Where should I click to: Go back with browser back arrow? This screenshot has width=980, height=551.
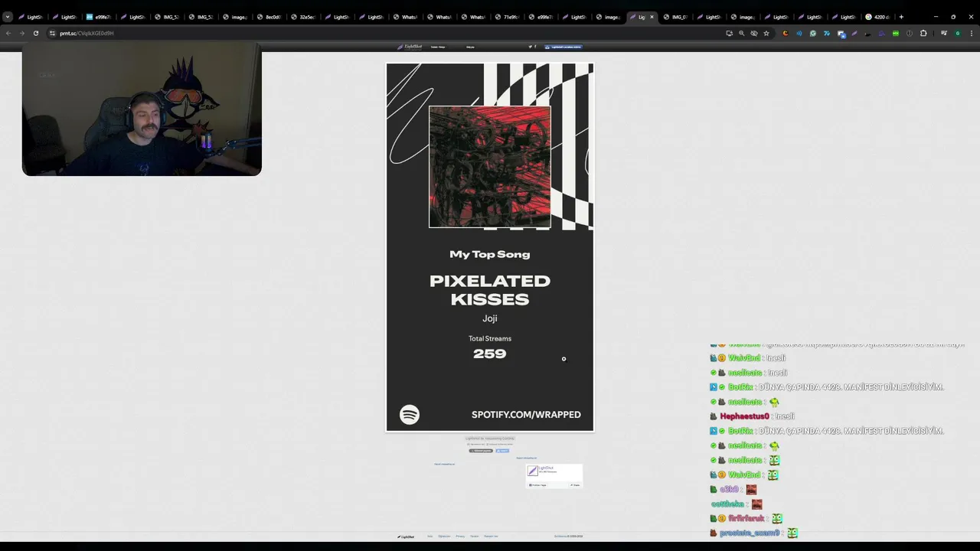(x=8, y=33)
